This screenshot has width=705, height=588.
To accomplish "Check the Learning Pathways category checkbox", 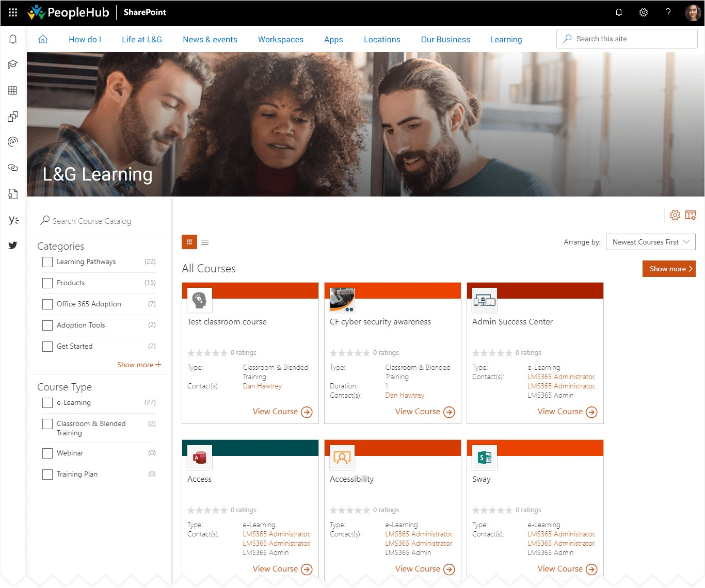I will (47, 262).
